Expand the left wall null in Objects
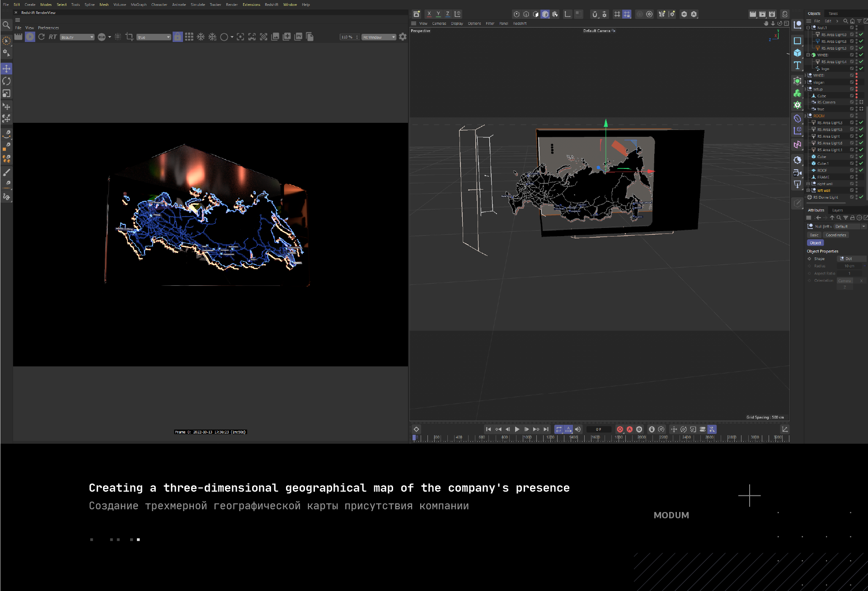The height and width of the screenshot is (591, 868). 808,191
